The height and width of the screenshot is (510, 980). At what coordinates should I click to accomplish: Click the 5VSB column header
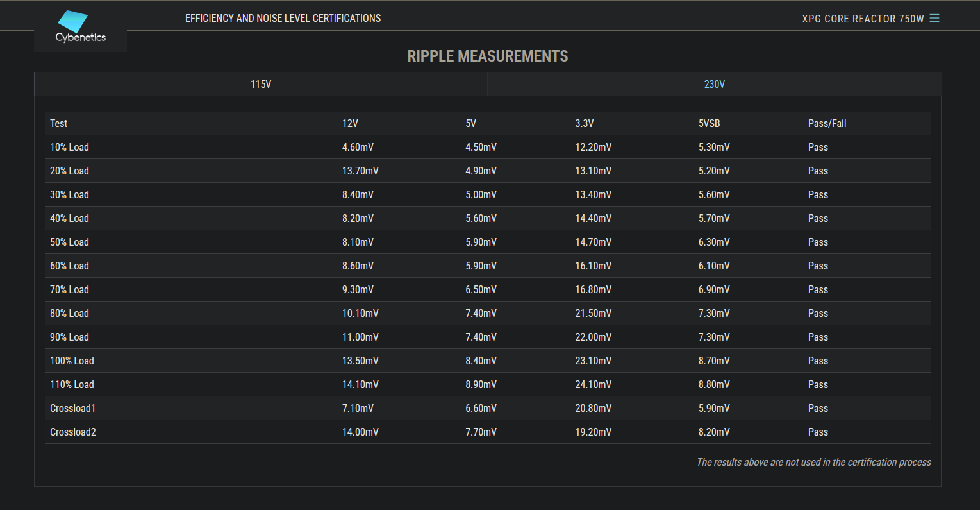pos(709,123)
